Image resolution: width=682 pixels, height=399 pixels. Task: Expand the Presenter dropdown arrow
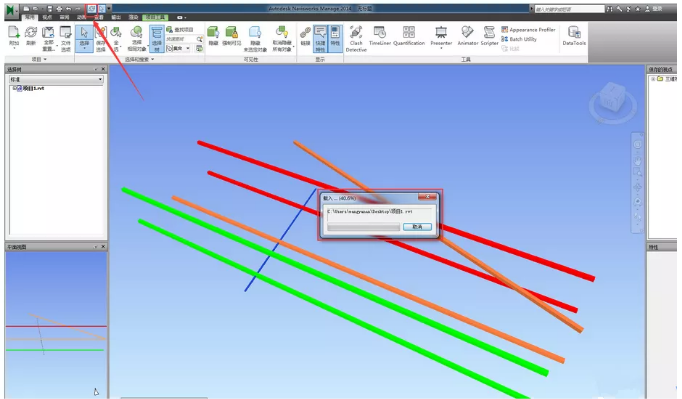[441, 48]
